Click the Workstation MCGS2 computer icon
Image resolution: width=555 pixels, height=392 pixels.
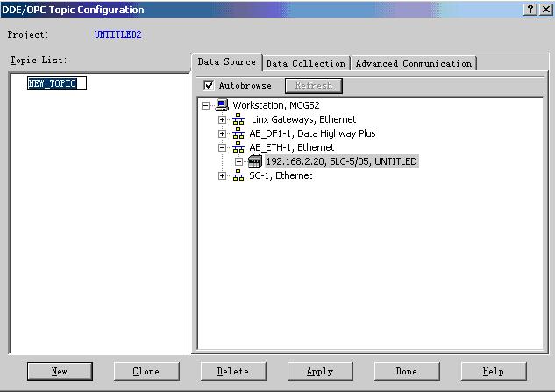click(x=224, y=105)
